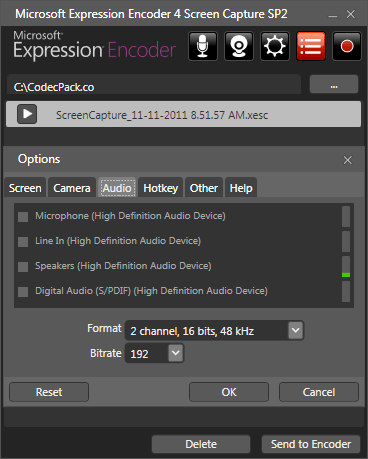Delete the selected capture

(201, 444)
